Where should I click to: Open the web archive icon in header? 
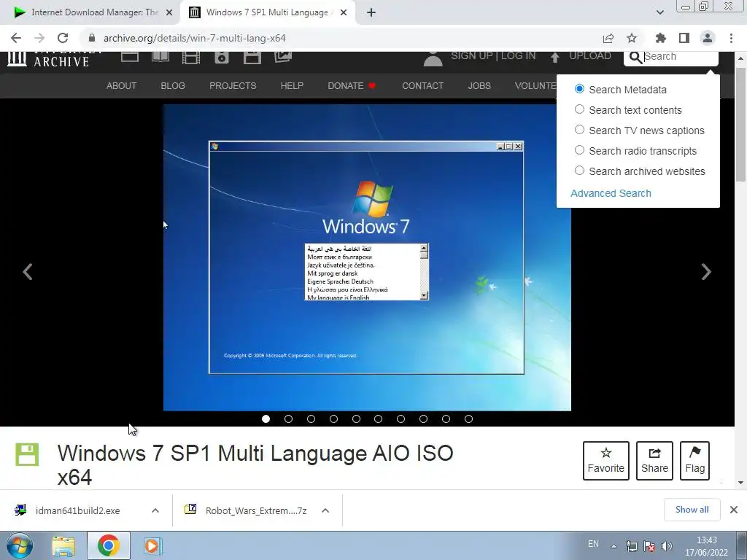[x=130, y=57]
